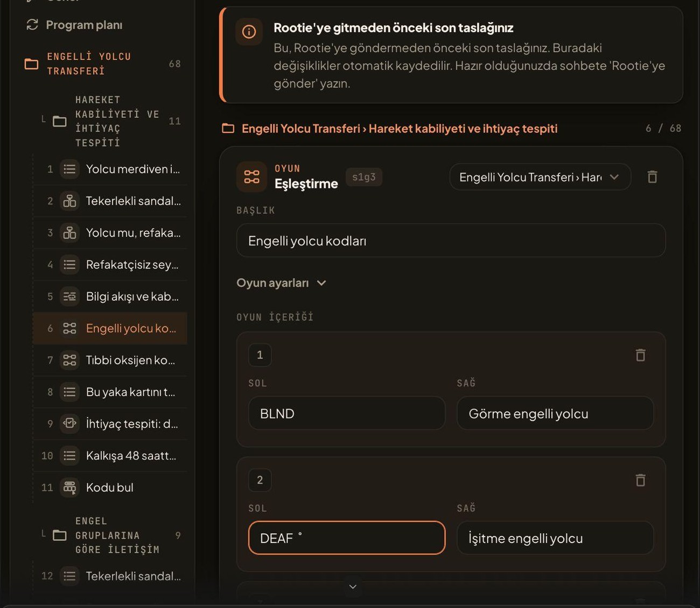Screen dimensions: 700x608
Task: Click the Eşleştirme game type icon
Action: pos(251,177)
